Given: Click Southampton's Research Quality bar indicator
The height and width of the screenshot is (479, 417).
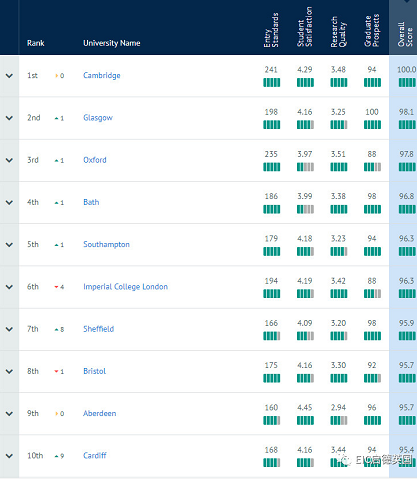Looking at the screenshot, I should tap(339, 251).
